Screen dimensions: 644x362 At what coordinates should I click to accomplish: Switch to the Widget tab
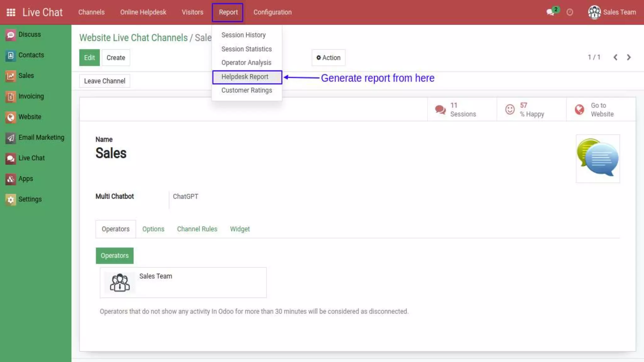240,229
